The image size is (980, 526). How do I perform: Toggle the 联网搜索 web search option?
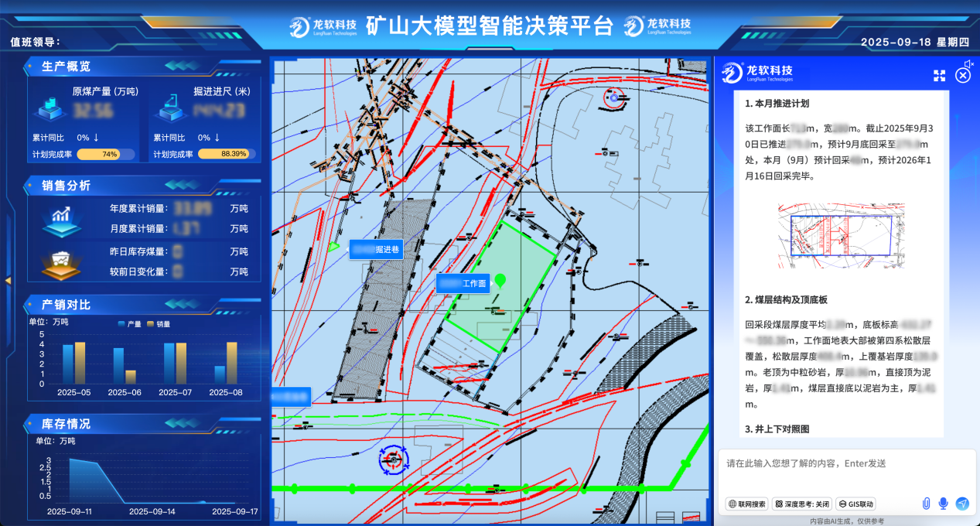(747, 504)
